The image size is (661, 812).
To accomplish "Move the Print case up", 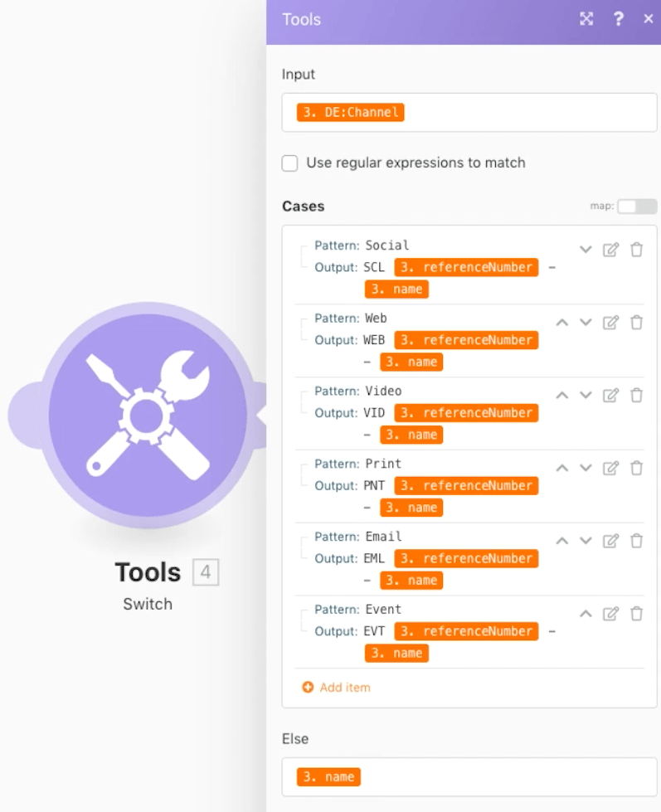I will [x=562, y=468].
